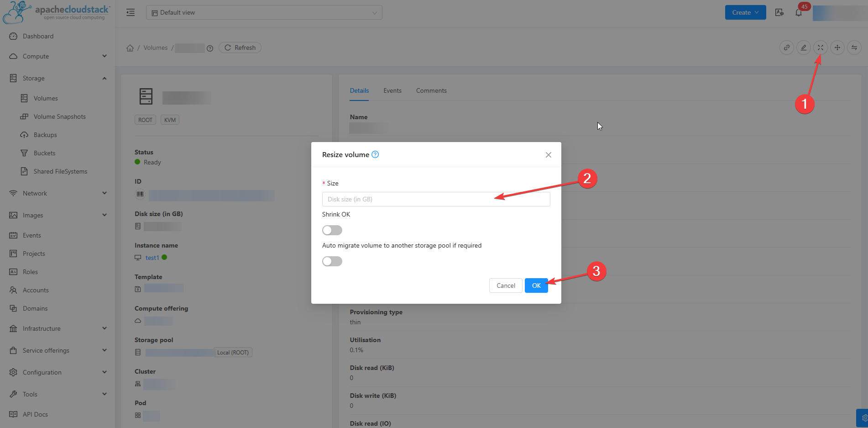The width and height of the screenshot is (868, 428).
Task: Click the home icon in the breadcrumb
Action: coord(130,48)
